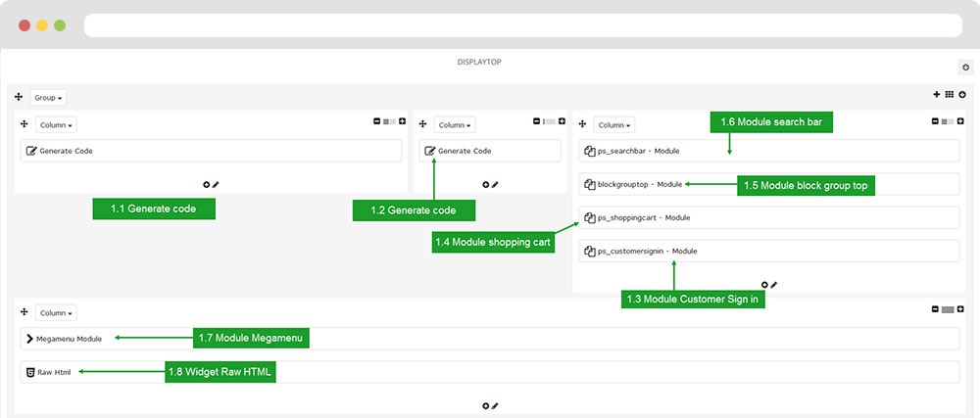The width and height of the screenshot is (980, 418).
Task: Increase width of first Generate Code column
Action: (403, 121)
